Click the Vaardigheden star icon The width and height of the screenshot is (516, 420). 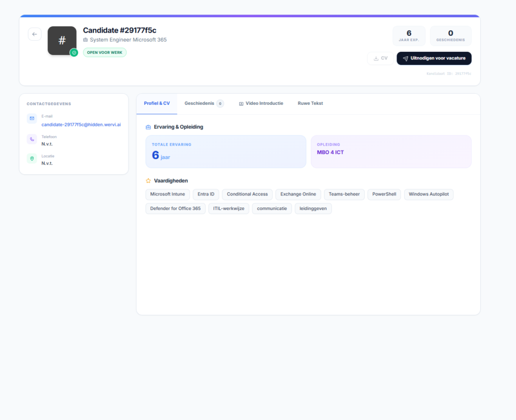[149, 181]
